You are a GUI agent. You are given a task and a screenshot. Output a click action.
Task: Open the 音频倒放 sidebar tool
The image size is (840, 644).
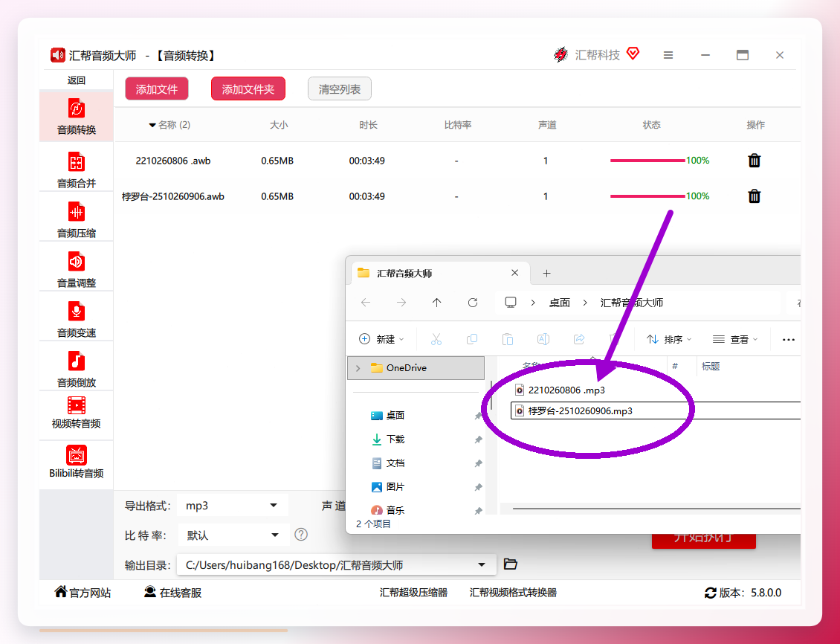click(x=76, y=369)
